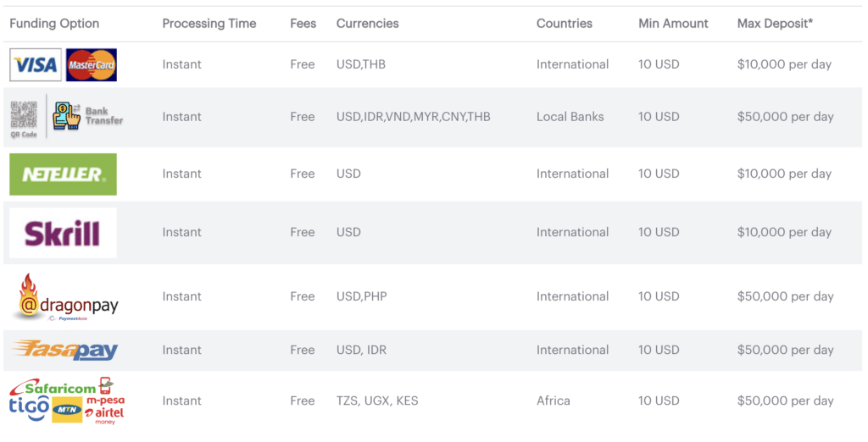868x442 pixels.
Task: Click the Max Deposit* column header
Action: (x=775, y=24)
